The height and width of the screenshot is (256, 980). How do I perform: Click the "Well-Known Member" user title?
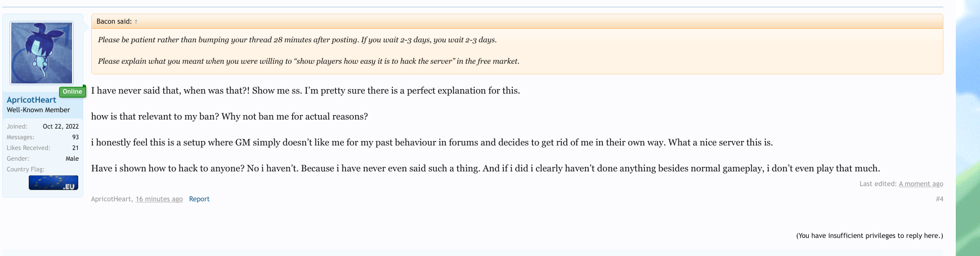(38, 110)
